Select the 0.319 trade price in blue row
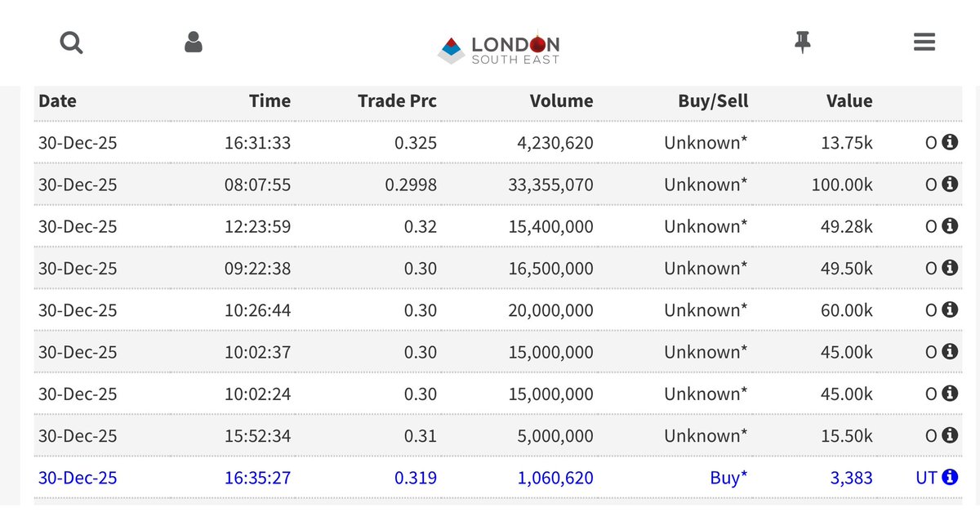The height and width of the screenshot is (512, 980). tap(416, 478)
